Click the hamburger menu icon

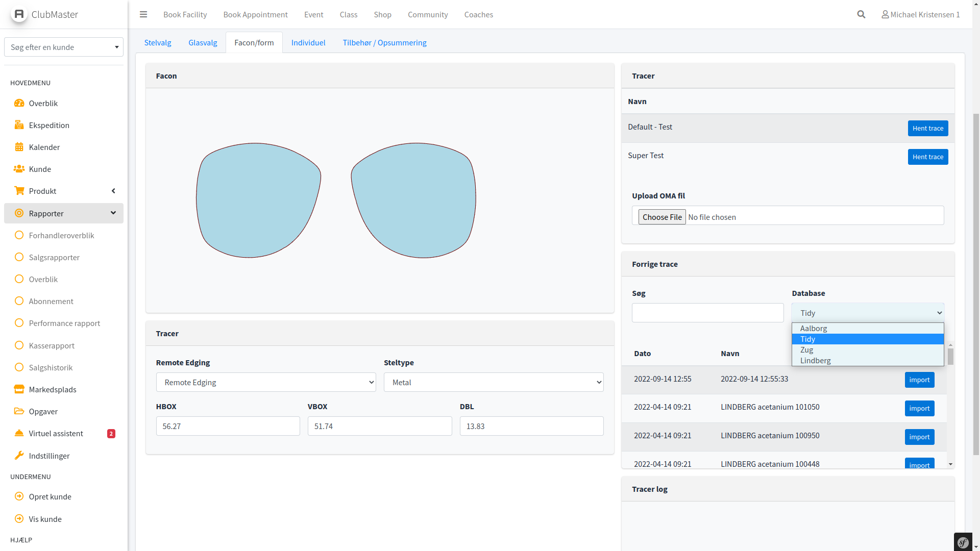(x=143, y=14)
